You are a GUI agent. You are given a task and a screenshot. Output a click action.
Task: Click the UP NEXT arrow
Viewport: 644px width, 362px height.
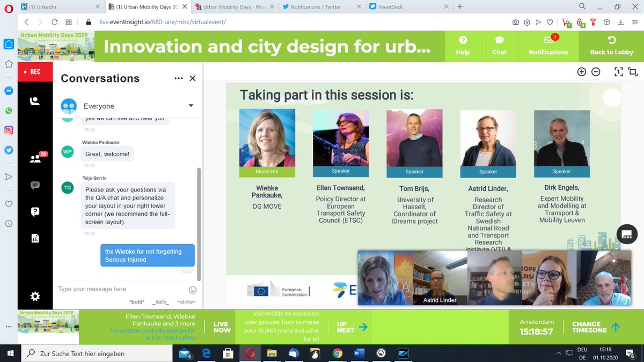[363, 327]
